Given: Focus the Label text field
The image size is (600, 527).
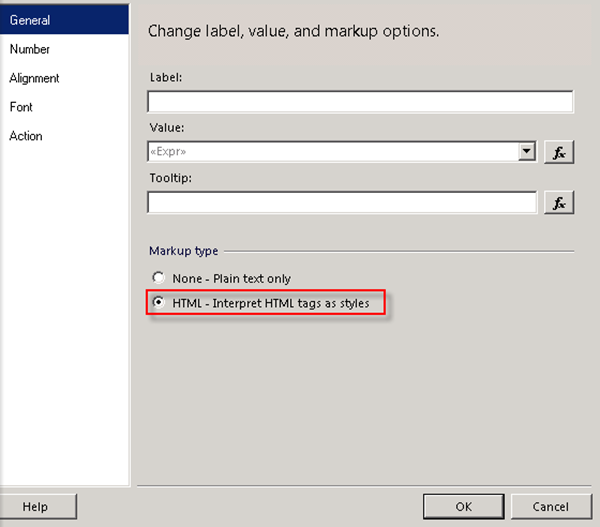Looking at the screenshot, I should [x=360, y=102].
